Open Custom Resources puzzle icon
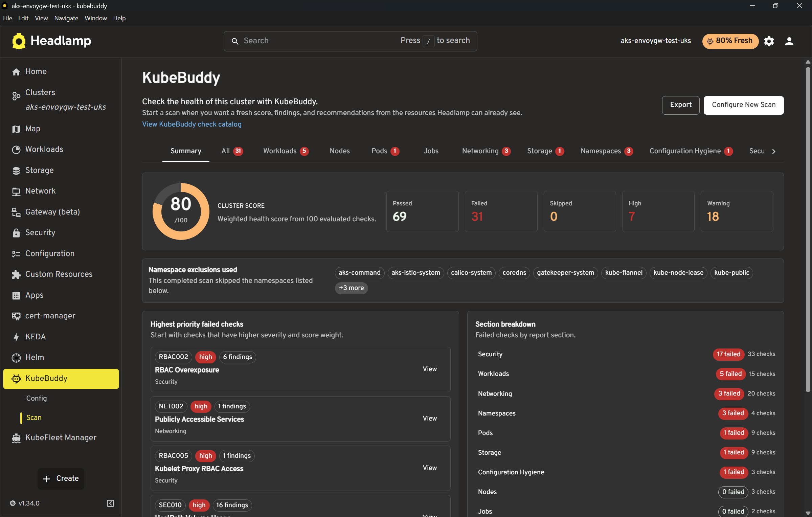The width and height of the screenshot is (812, 517). (16, 274)
